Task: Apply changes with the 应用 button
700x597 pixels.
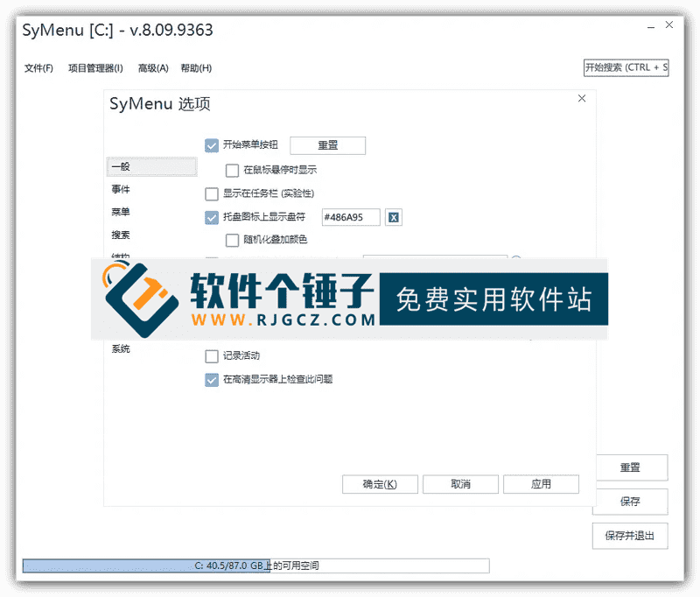Action: [x=541, y=484]
